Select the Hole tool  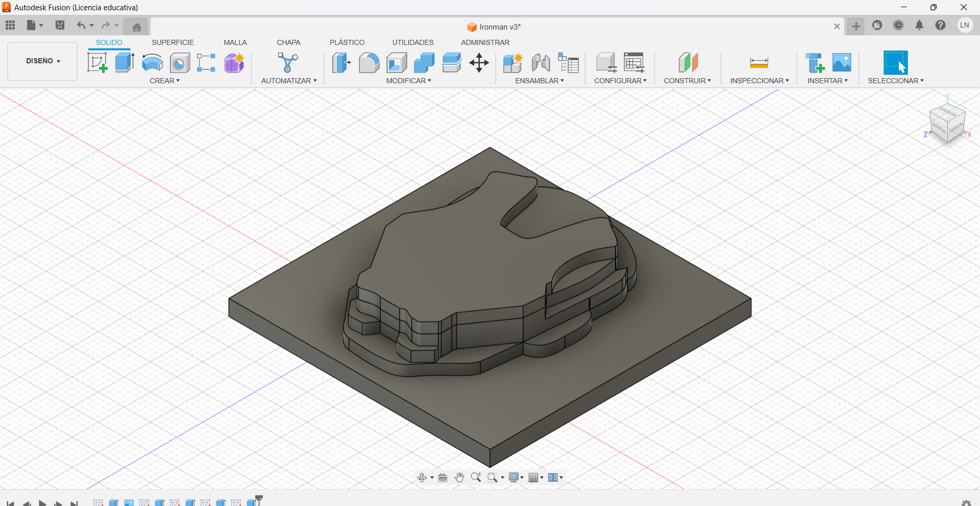click(x=180, y=63)
